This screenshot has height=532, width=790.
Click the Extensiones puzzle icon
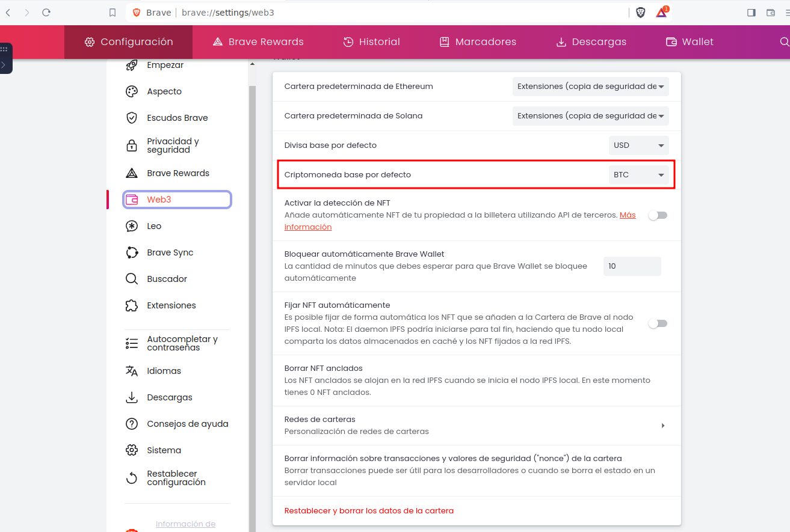132,305
